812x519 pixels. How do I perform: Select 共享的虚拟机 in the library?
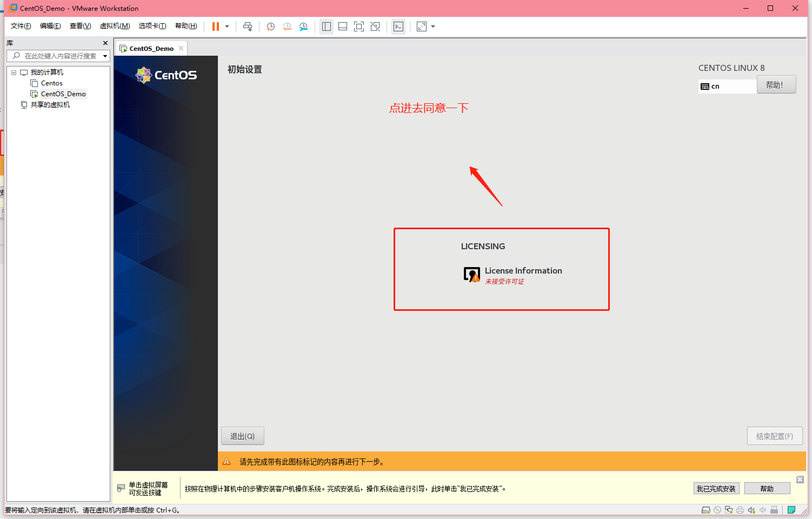(50, 105)
